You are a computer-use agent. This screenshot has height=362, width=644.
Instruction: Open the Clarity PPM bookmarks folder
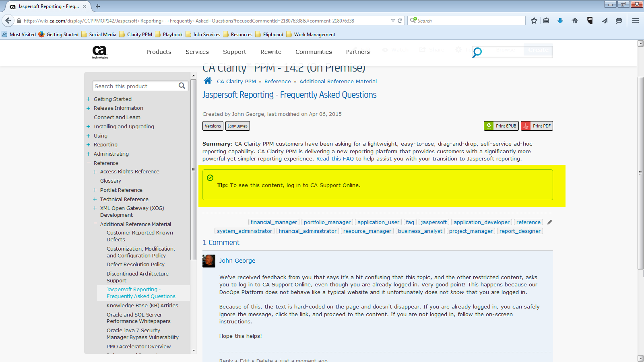[136, 34]
